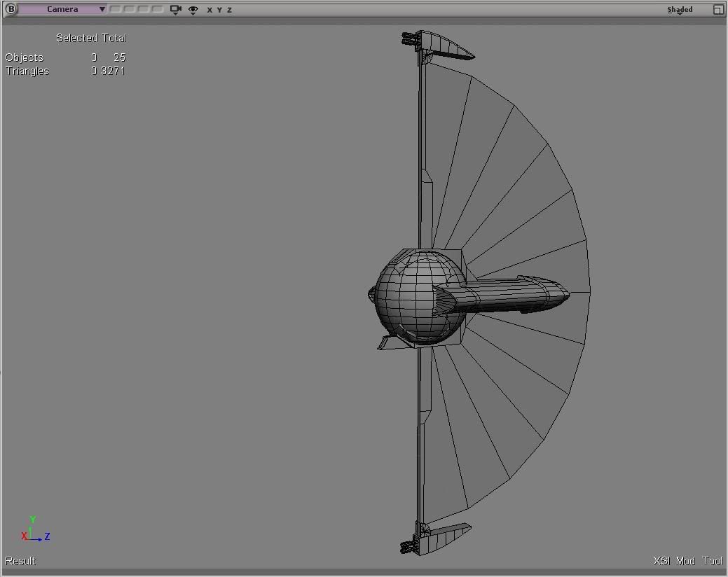Image resolution: width=728 pixels, height=577 pixels.
Task: Open the camera icon menu
Action: coord(175,10)
